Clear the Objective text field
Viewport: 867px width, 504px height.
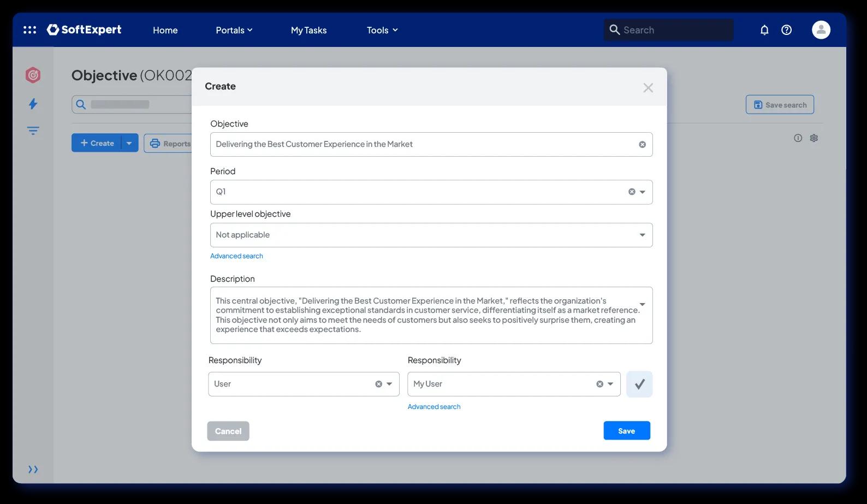(642, 145)
